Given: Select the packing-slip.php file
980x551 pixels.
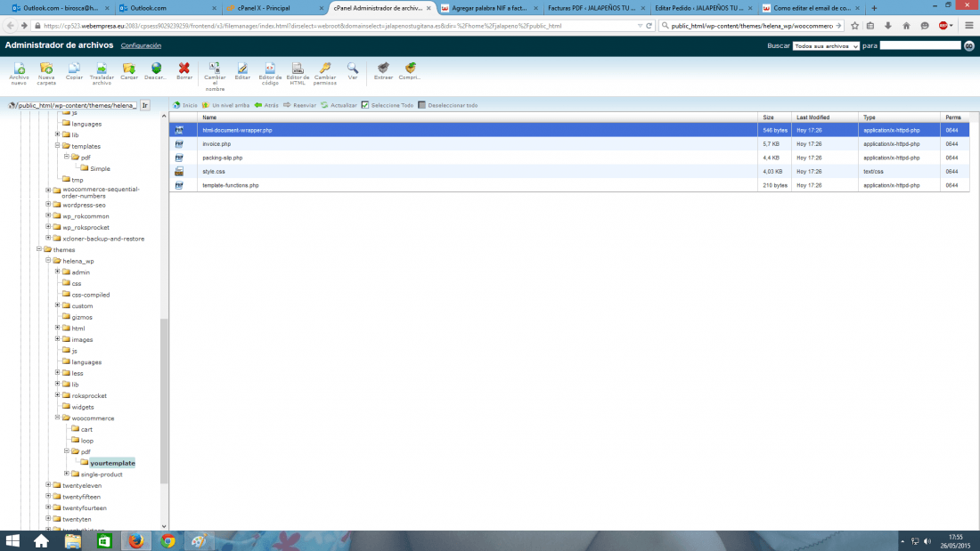Looking at the screenshot, I should 568,158.
